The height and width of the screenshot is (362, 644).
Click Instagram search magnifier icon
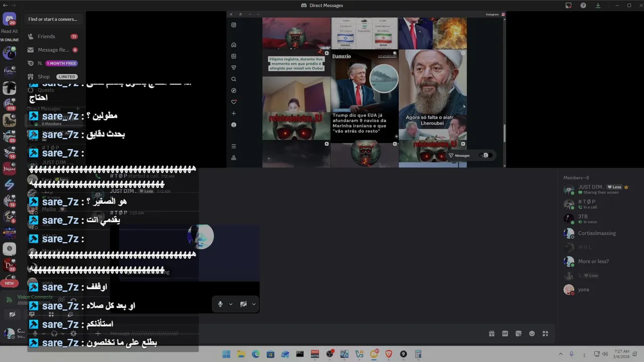233,79
